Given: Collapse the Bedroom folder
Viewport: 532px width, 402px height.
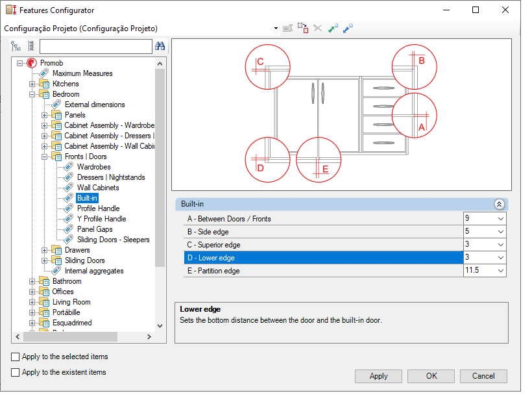Looking at the screenshot, I should click(x=32, y=94).
